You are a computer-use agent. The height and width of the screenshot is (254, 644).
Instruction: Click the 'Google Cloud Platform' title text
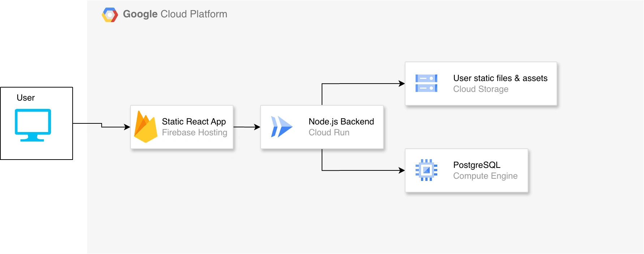pyautogui.click(x=175, y=14)
